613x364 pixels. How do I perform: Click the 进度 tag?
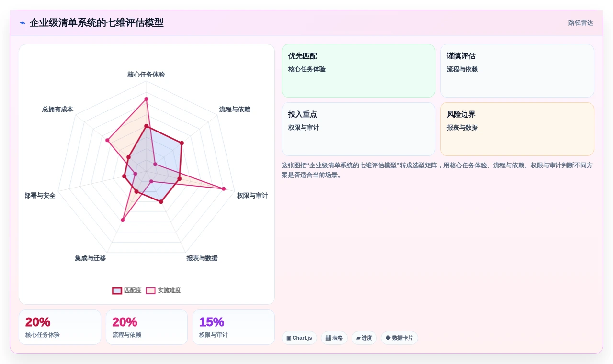[364, 338]
